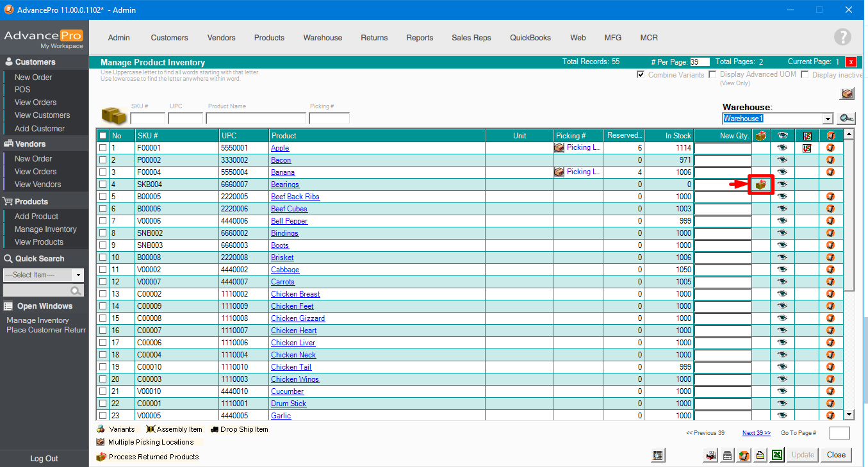868x467 pixels.
Task: Click the eye view icon for Apple row
Action: coord(782,148)
